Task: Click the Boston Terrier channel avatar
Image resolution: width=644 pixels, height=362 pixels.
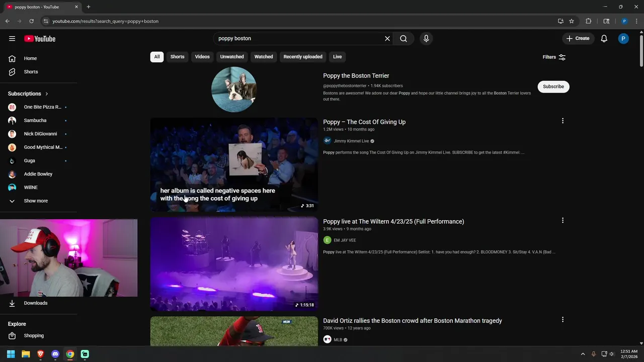Action: click(234, 89)
